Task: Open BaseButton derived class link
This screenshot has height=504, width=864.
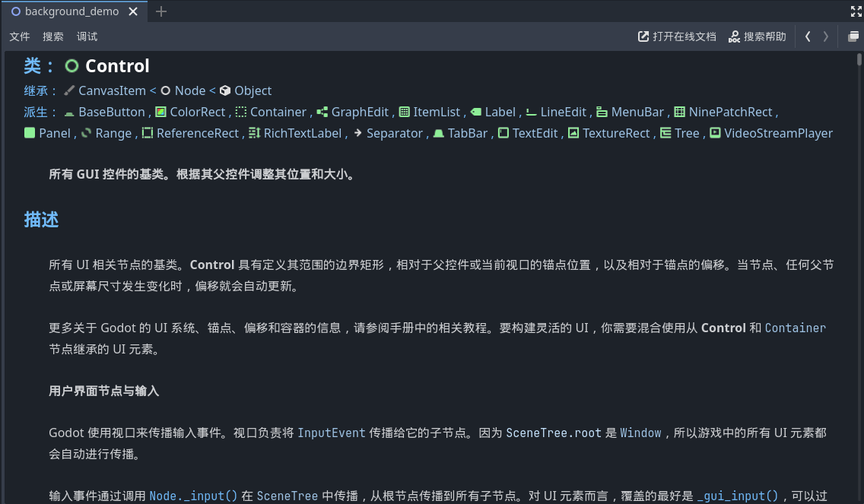Action: point(112,112)
